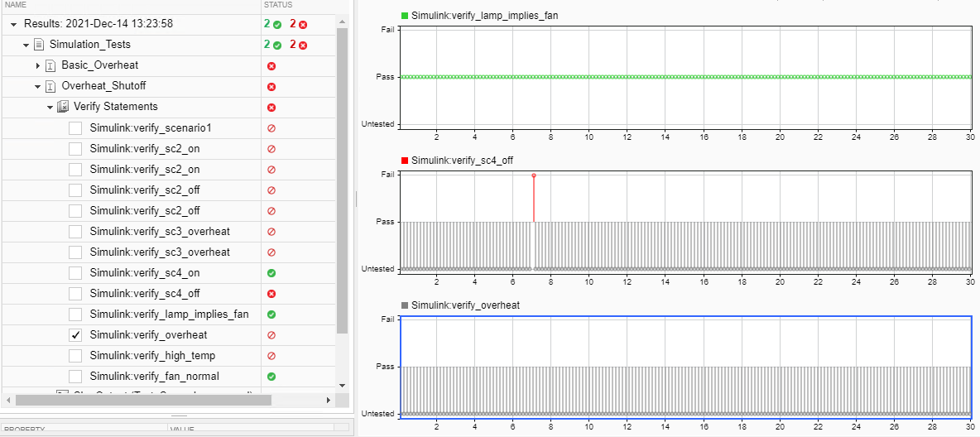Click the green pass status of verify_sc4_on
This screenshot has height=437, width=980.
tap(271, 273)
